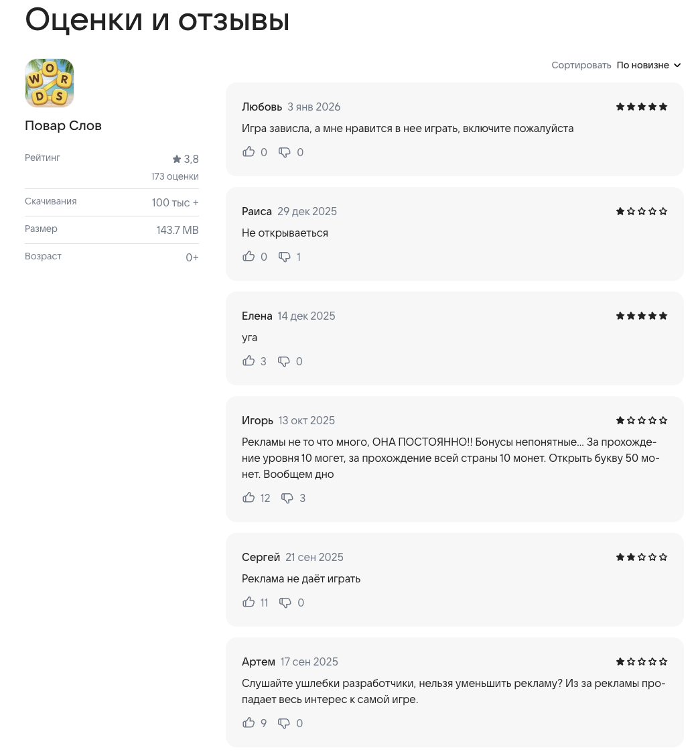Open the sort dropdown 'По новизне'
This screenshot has width=700, height=756.
coord(643,65)
